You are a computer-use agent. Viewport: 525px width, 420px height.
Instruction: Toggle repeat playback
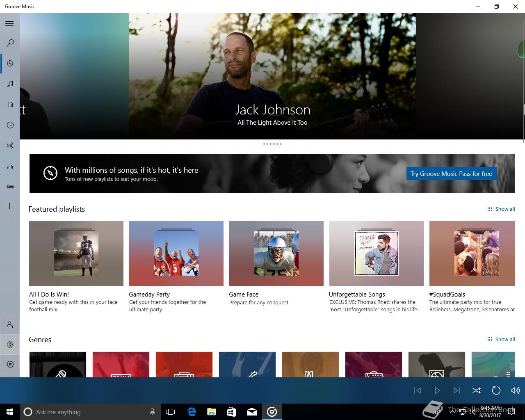point(496,390)
